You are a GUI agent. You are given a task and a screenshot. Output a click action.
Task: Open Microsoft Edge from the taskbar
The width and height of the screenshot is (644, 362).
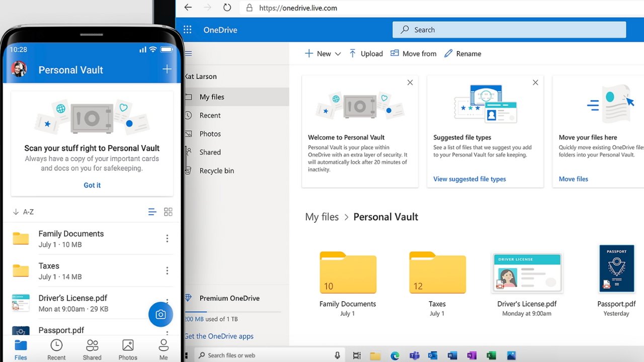click(395, 356)
